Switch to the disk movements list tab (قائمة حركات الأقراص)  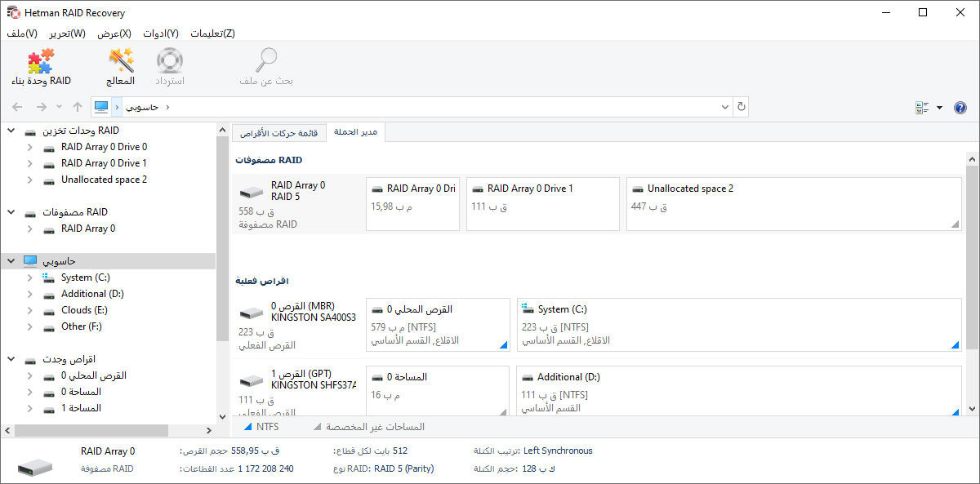point(278,132)
